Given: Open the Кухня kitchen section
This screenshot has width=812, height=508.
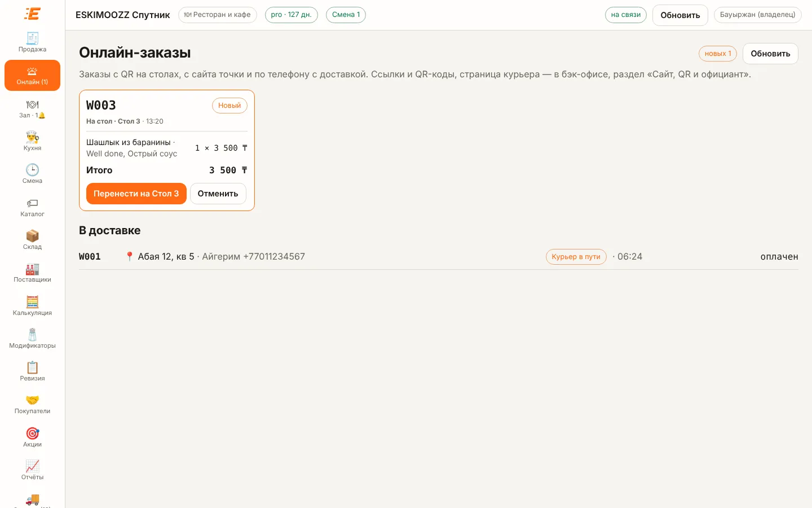Looking at the screenshot, I should point(32,141).
